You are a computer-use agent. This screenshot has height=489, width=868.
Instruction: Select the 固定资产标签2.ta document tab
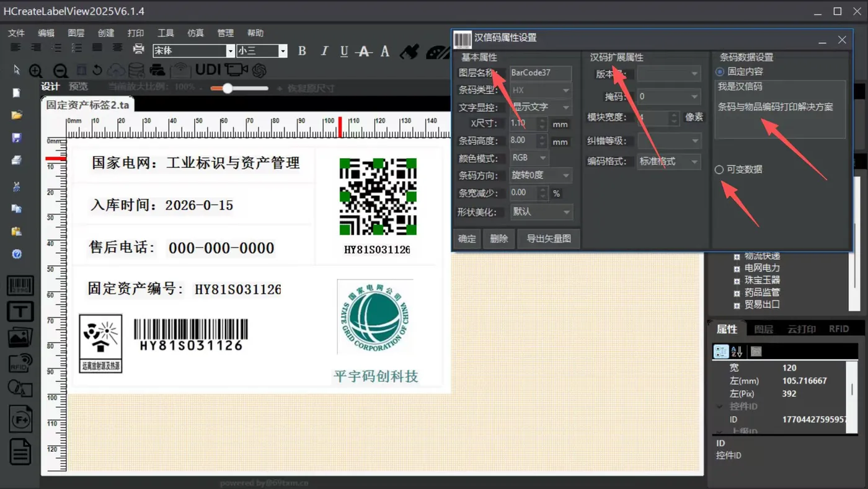click(87, 105)
